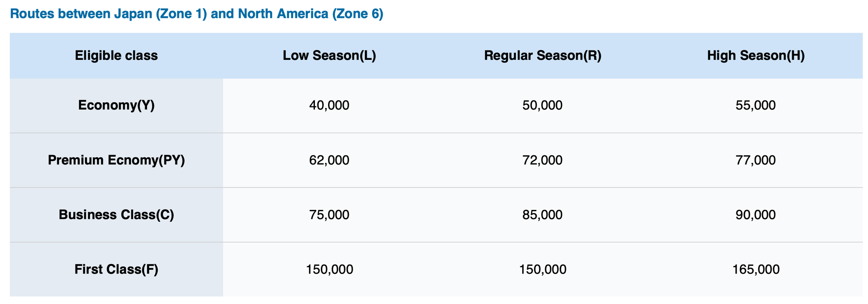Click the 75,000 Business Class value
Viewport: 868px width, 304px height.
point(329,215)
